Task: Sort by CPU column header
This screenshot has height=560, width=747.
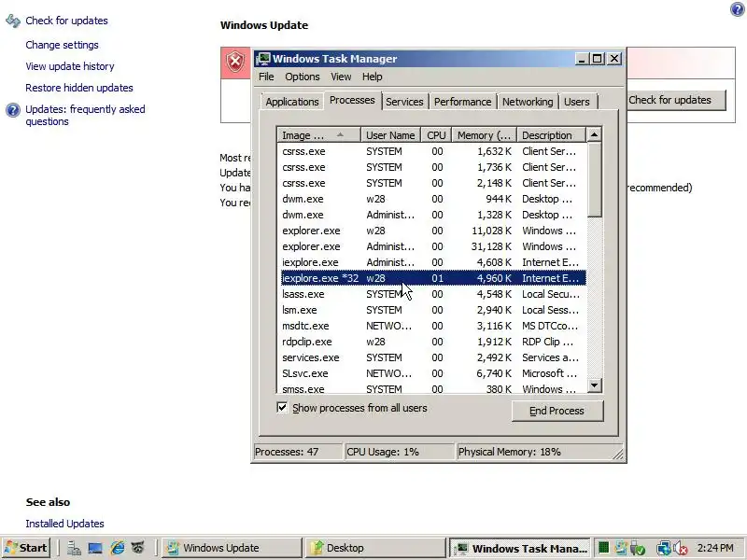Action: (436, 135)
